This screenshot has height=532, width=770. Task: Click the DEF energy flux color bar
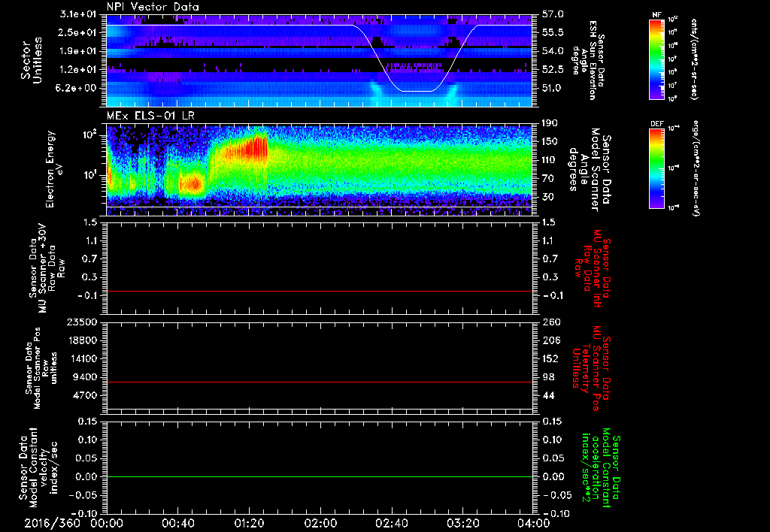(x=657, y=168)
